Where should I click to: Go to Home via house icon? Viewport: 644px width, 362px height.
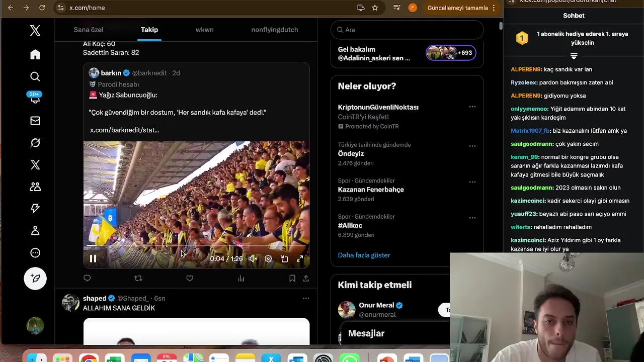pyautogui.click(x=35, y=54)
